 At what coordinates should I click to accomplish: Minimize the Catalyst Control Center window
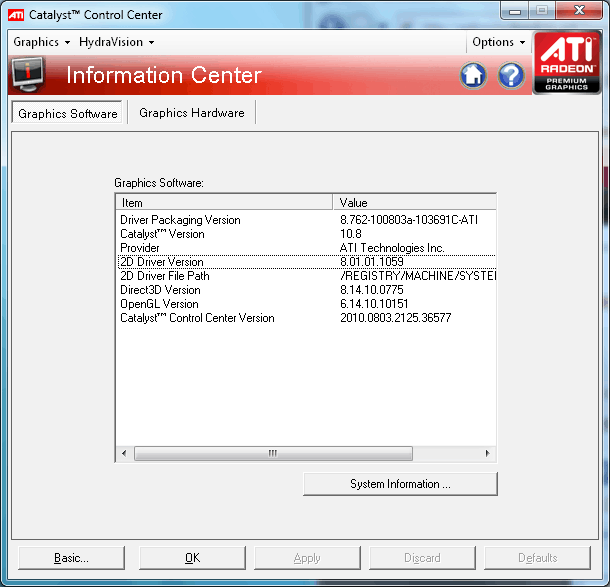pos(515,11)
